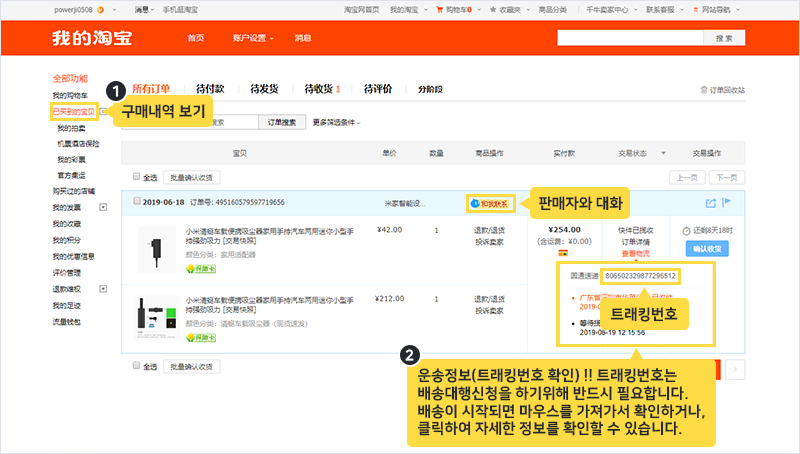Click the 保障卡 badge on the ¥212.00 item
800x454 pixels.
point(201,338)
